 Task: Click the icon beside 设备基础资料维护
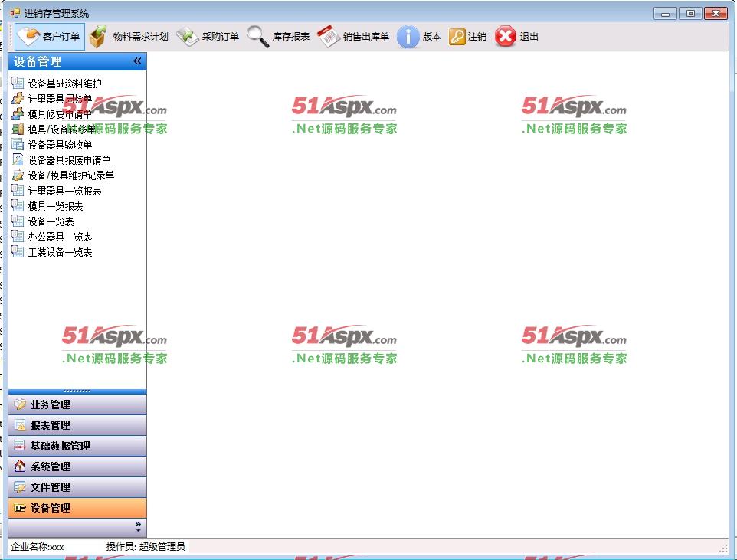pyautogui.click(x=18, y=84)
